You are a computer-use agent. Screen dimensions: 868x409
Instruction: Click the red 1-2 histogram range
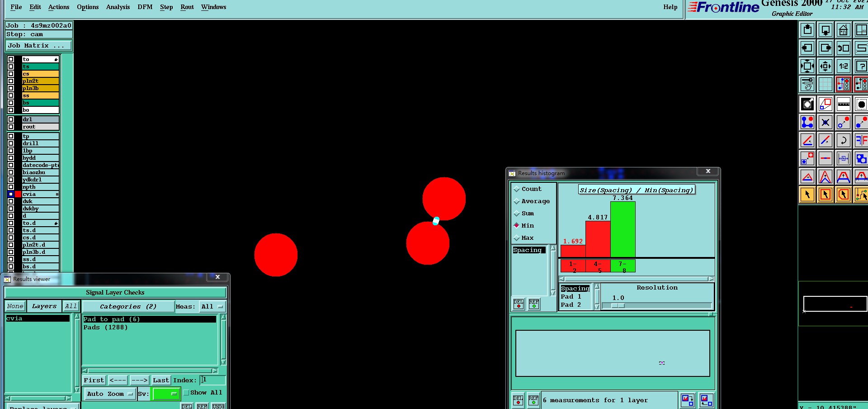573,266
